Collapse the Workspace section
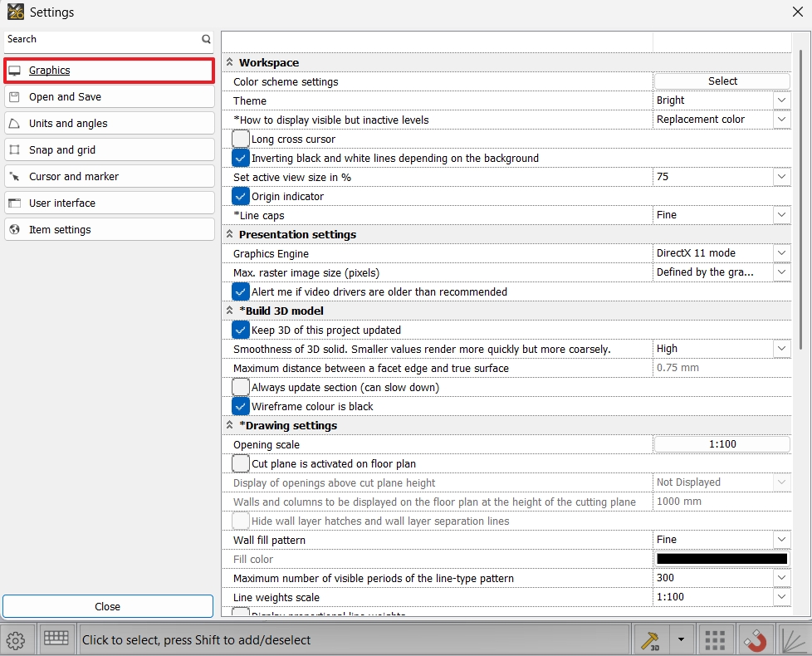This screenshot has width=812, height=656. click(x=229, y=63)
